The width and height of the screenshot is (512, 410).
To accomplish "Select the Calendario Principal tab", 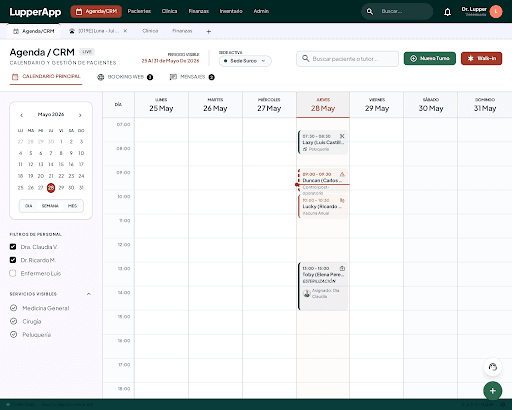I will tap(46, 77).
